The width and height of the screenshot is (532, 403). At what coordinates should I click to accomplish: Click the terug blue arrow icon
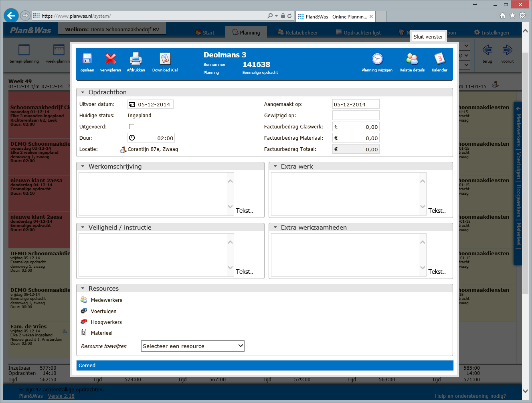point(487,50)
